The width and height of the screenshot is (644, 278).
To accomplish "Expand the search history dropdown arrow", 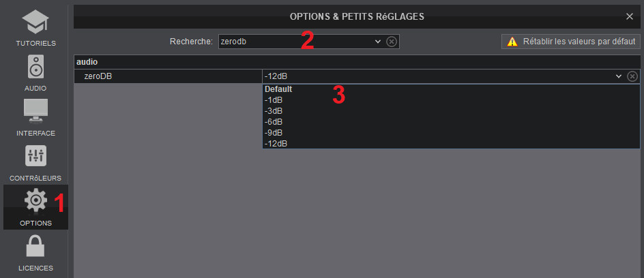I will (x=378, y=42).
